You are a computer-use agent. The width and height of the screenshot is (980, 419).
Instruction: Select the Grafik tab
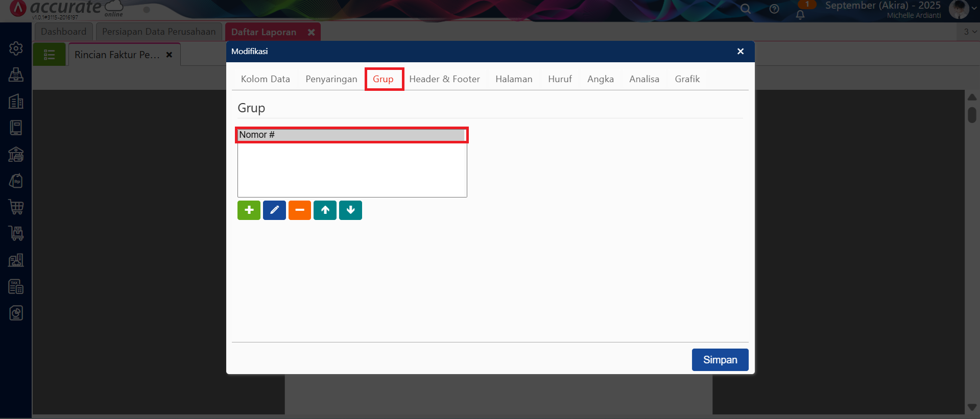tap(687, 79)
